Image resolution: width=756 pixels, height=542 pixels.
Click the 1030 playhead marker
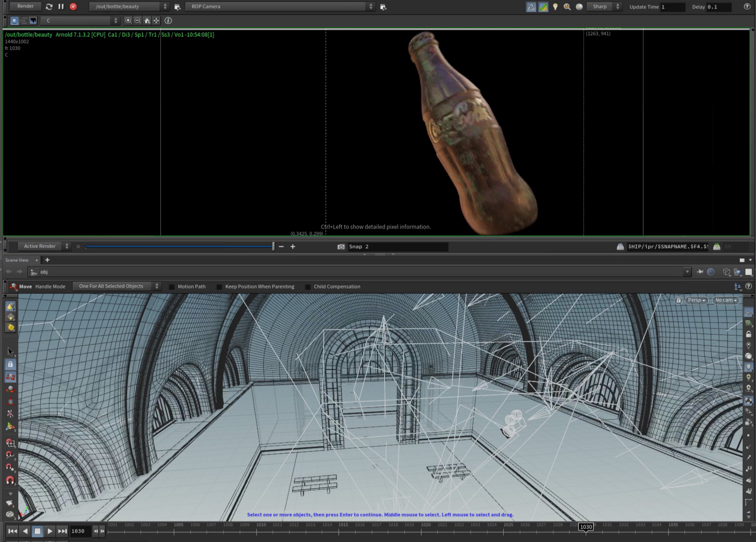pyautogui.click(x=586, y=527)
